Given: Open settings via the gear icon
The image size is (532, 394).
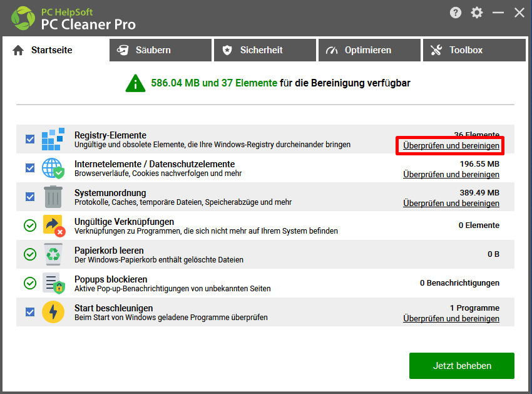Looking at the screenshot, I should (477, 13).
